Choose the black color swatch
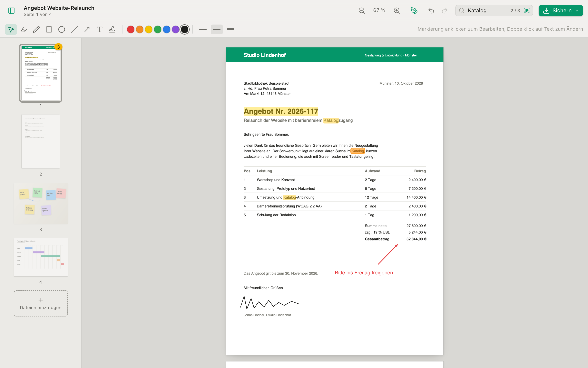Viewport: 588px width, 368px height. tap(185, 29)
